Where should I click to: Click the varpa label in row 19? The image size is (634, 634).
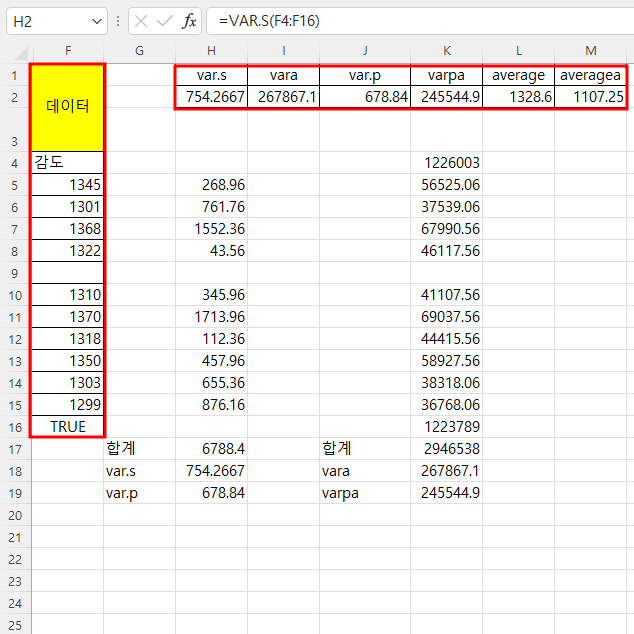pos(340,494)
